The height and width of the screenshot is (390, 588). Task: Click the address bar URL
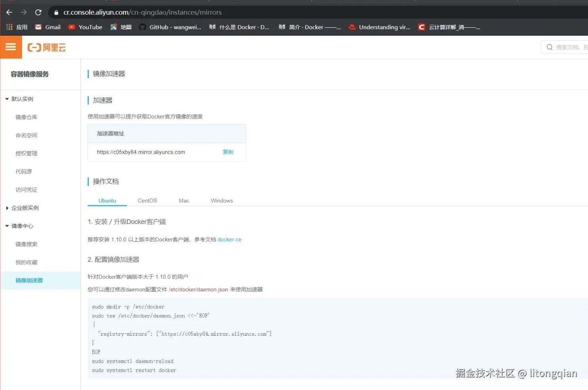[143, 12]
